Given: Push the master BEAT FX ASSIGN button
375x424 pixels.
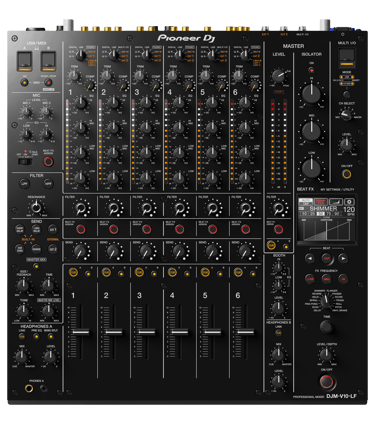Looking at the screenshot, I should (279, 229).
